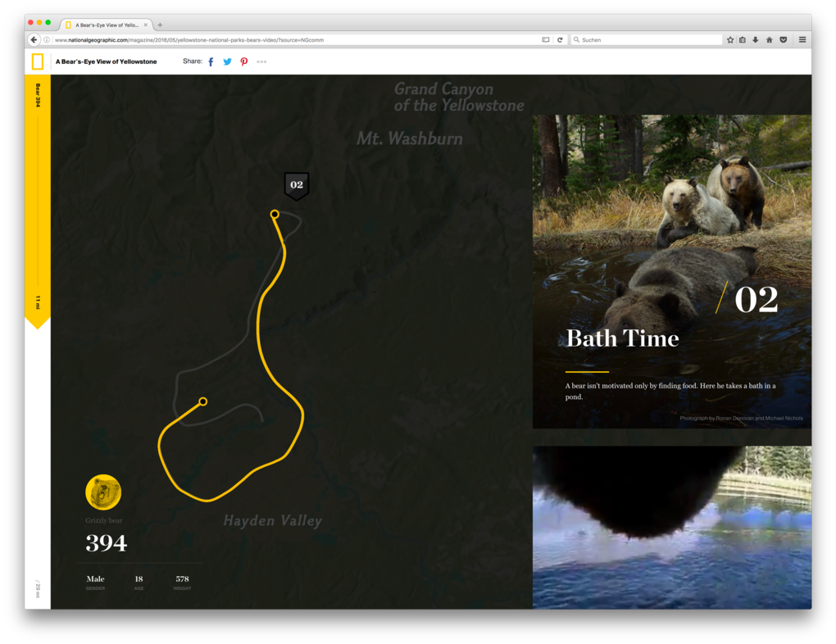
Task: Reload the page with the refresh icon
Action: [560, 39]
